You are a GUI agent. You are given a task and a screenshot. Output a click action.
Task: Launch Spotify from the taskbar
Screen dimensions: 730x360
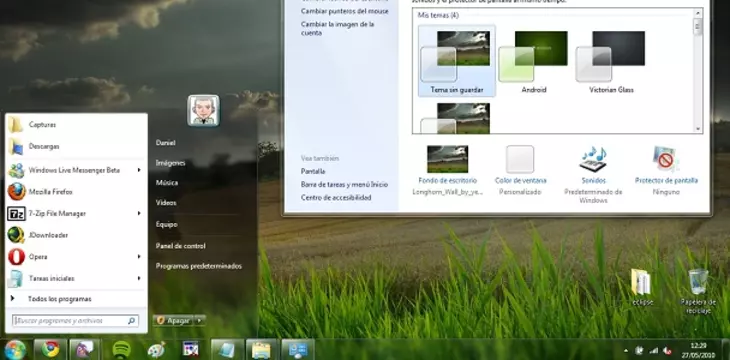pos(122,349)
